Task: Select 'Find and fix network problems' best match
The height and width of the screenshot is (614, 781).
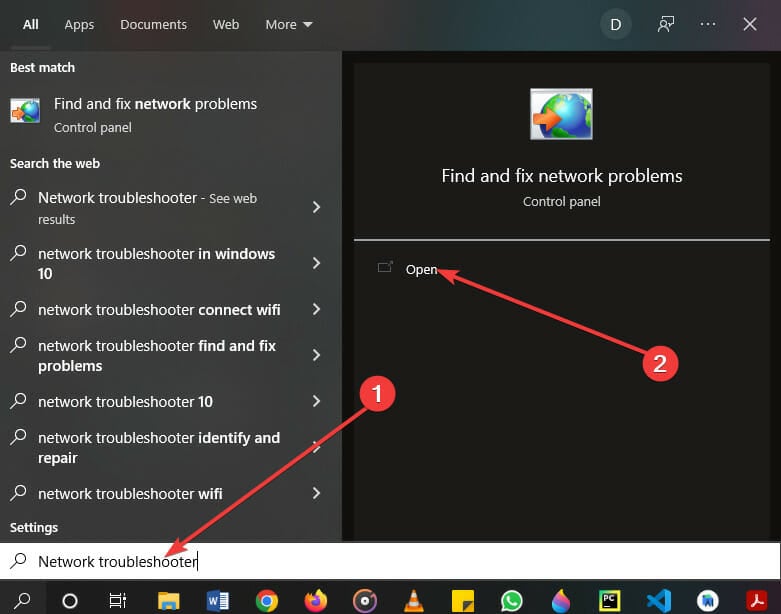Action: click(x=171, y=115)
